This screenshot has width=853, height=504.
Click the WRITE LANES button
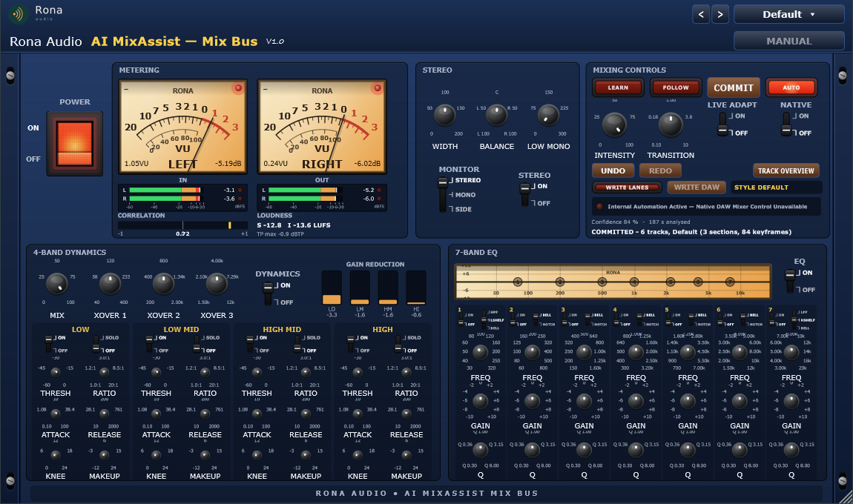point(627,188)
